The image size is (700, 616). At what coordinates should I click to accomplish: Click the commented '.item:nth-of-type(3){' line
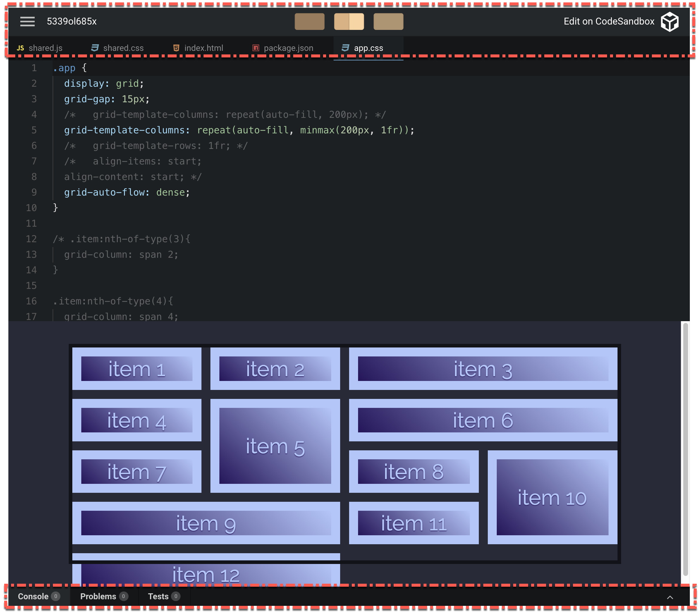pyautogui.click(x=122, y=239)
